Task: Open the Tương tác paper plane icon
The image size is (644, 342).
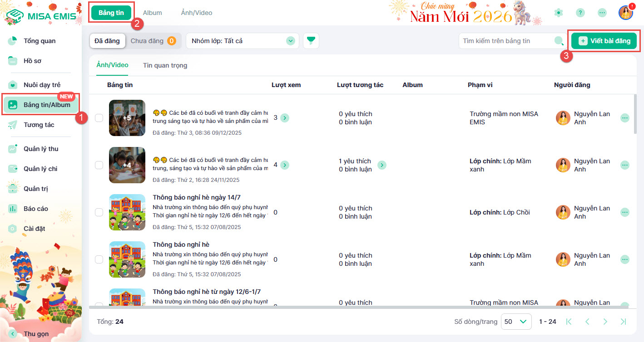Action: [x=13, y=125]
